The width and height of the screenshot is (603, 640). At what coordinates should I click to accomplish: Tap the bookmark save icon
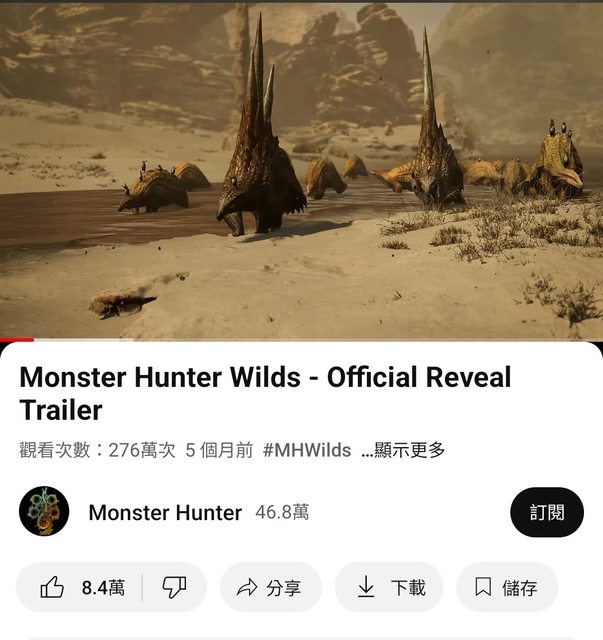tap(483, 587)
